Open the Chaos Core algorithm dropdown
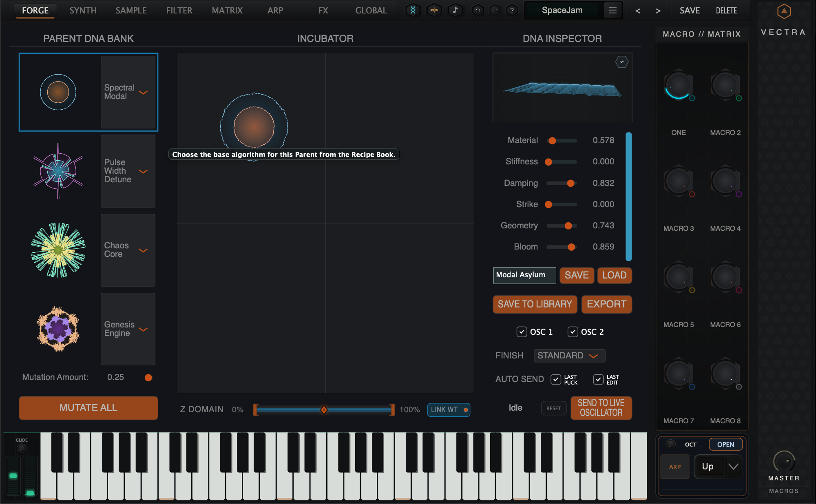Viewport: 816px width, 504px height. tap(128, 250)
